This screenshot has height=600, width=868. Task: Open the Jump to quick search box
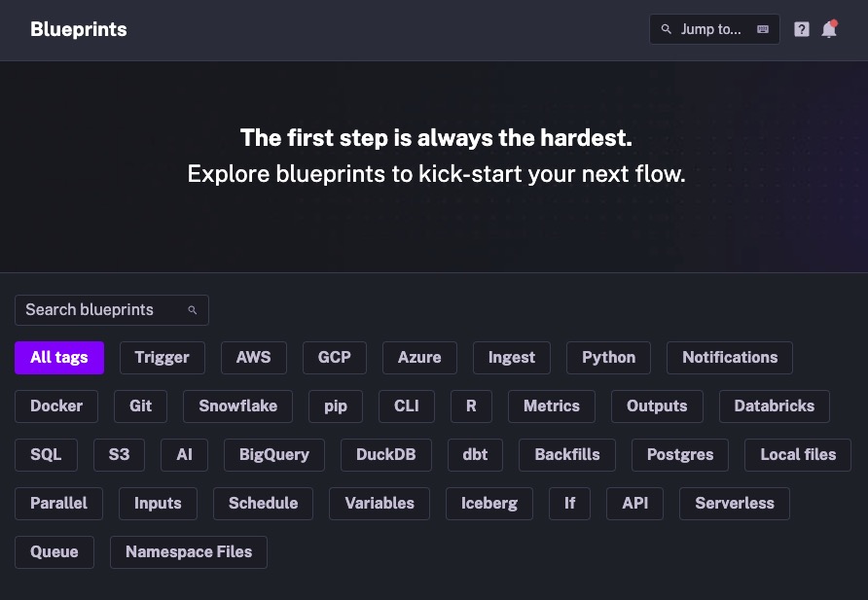[713, 29]
